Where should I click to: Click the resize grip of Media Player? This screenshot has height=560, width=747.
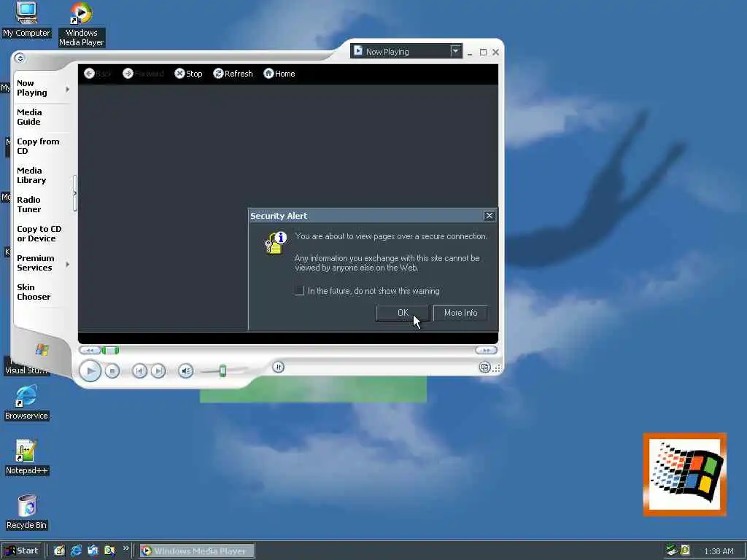click(x=497, y=368)
